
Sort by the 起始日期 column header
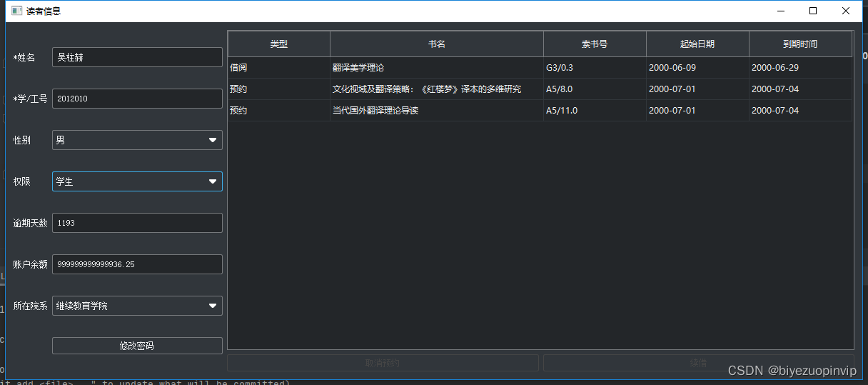click(697, 44)
